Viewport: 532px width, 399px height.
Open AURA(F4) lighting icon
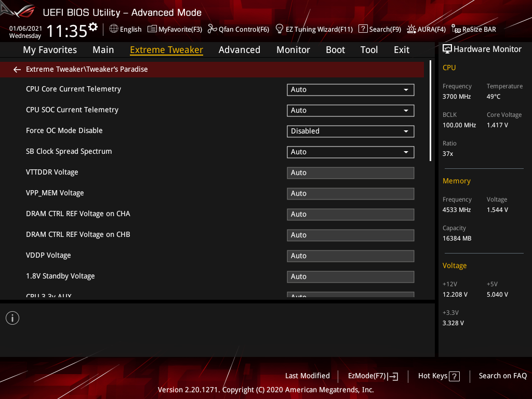tap(411, 29)
